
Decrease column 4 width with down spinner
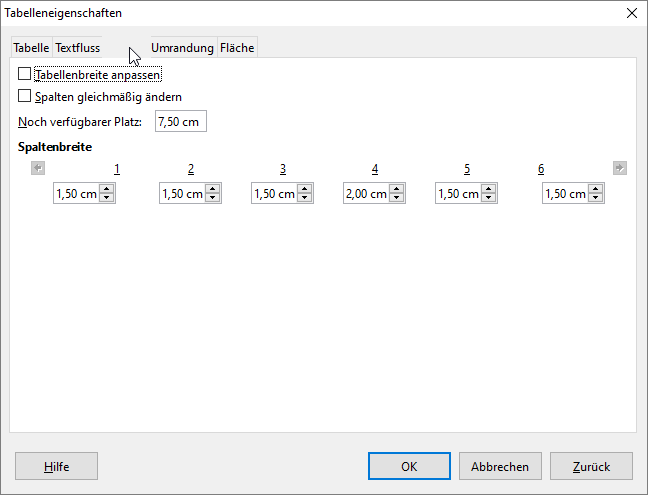click(x=397, y=198)
